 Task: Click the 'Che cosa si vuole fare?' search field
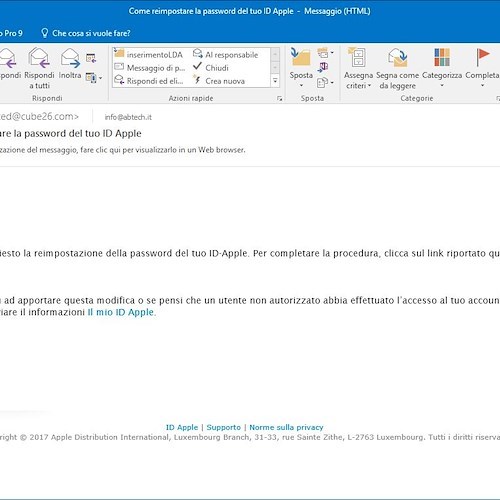click(x=91, y=33)
